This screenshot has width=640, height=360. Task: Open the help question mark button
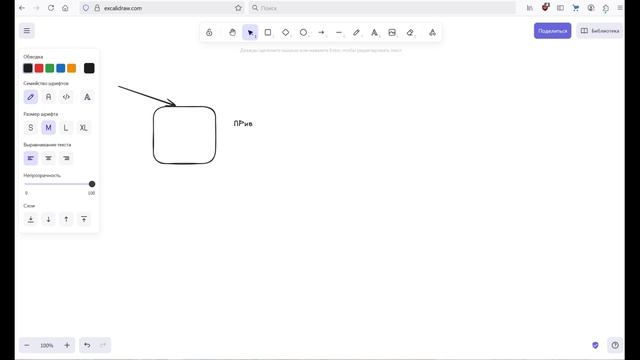pyautogui.click(x=615, y=345)
